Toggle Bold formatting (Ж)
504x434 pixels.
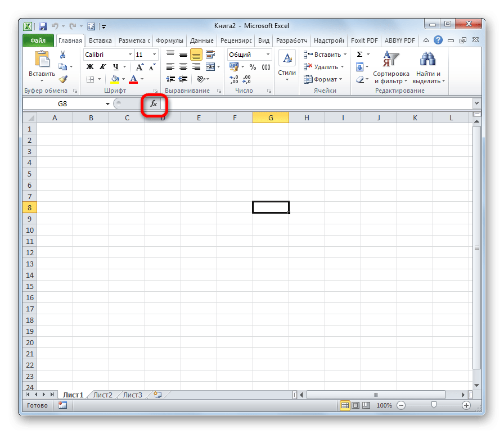(x=89, y=67)
